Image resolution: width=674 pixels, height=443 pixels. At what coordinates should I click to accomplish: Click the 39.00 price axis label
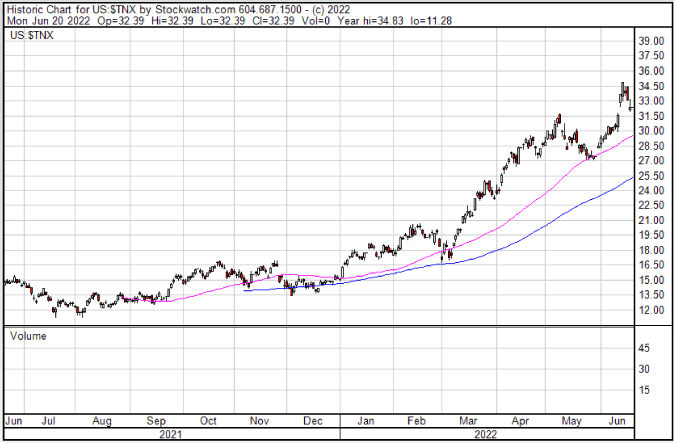pos(651,41)
